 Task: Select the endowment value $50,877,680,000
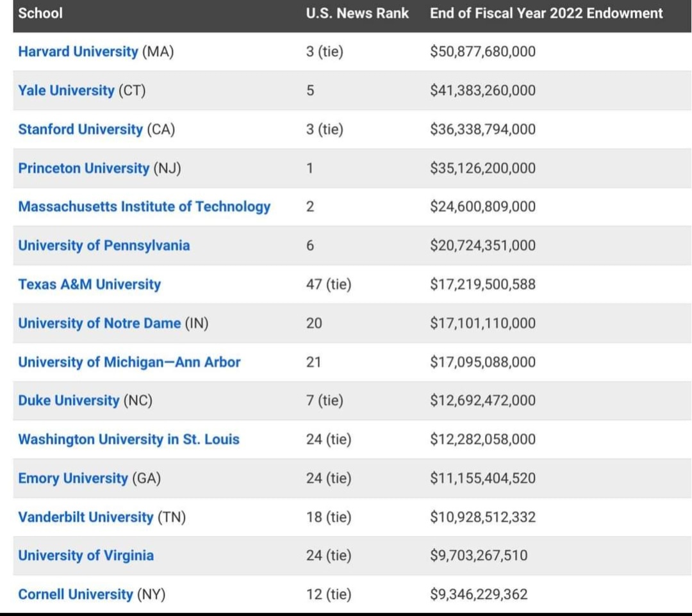tap(483, 52)
